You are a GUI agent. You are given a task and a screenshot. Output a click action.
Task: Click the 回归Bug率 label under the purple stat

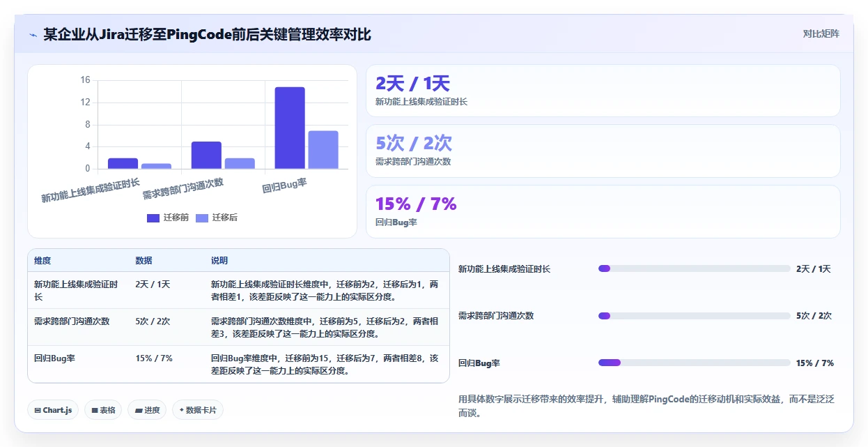pos(396,222)
